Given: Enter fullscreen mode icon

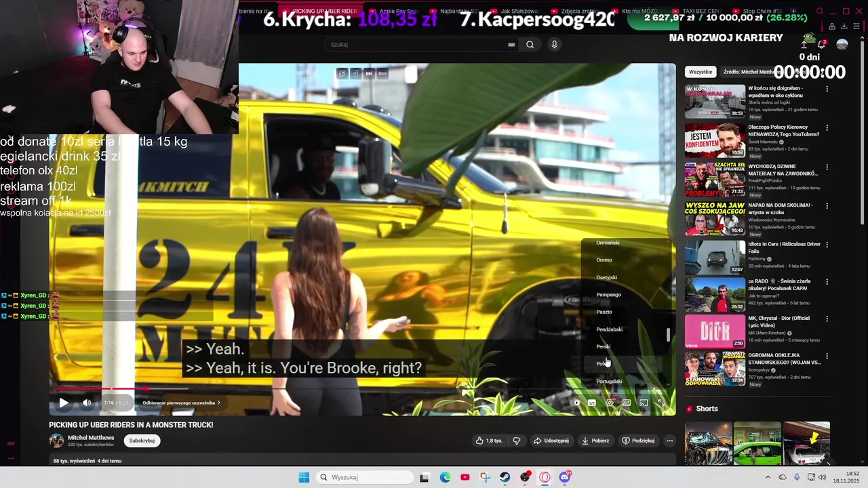Looking at the screenshot, I should point(661,403).
